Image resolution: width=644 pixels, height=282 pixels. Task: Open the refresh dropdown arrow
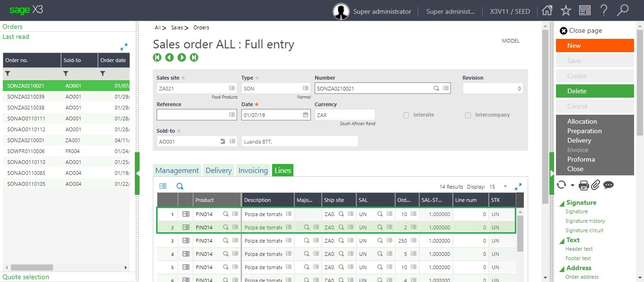click(x=573, y=185)
